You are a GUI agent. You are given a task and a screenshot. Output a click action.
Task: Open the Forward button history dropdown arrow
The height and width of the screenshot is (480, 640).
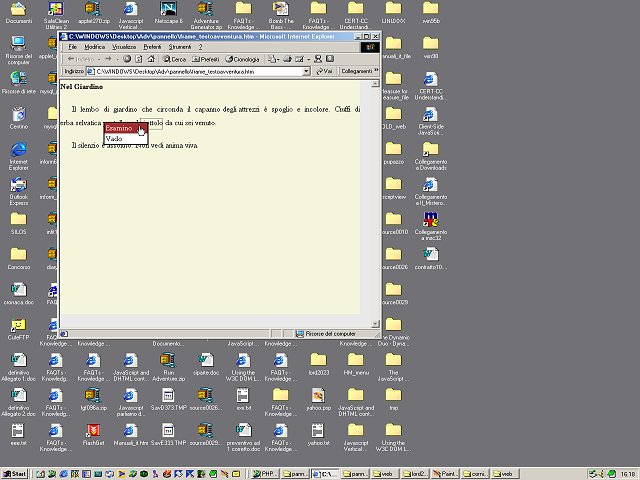click(x=117, y=60)
